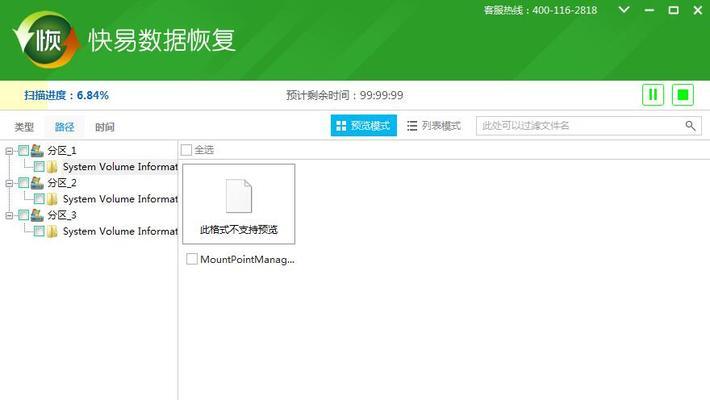Tick the 全选 select-all checkbox
Image resolution: width=710 pixels, height=400 pixels.
point(186,150)
